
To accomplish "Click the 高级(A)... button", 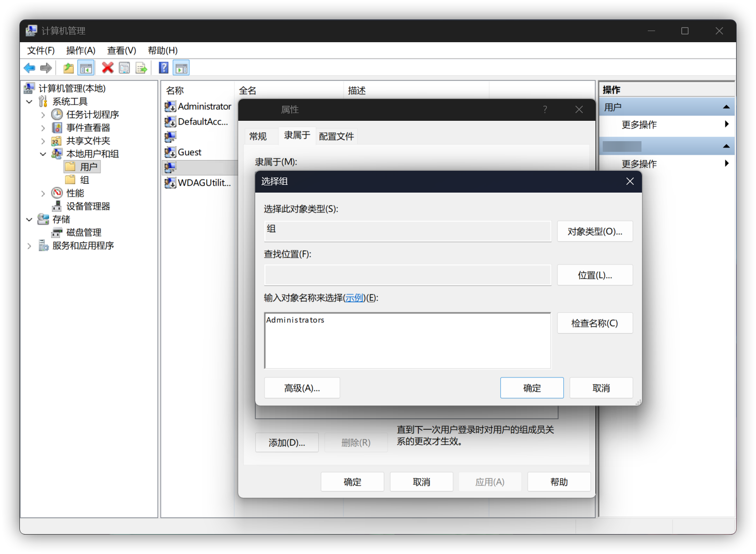I will [x=302, y=388].
